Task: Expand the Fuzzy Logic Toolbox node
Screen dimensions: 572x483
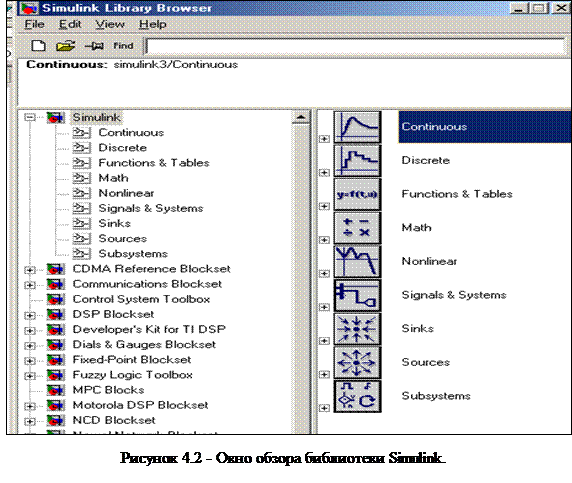Action: tap(30, 376)
